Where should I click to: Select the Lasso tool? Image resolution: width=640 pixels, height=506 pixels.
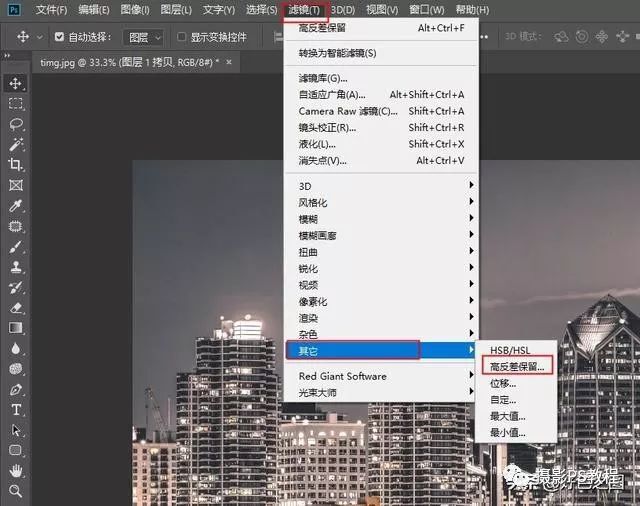click(16, 124)
